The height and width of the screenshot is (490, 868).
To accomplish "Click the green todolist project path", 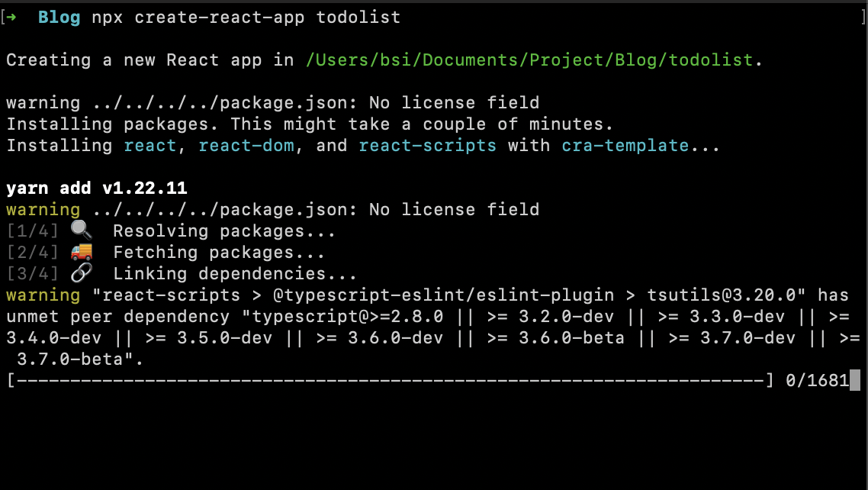I will click(x=529, y=60).
